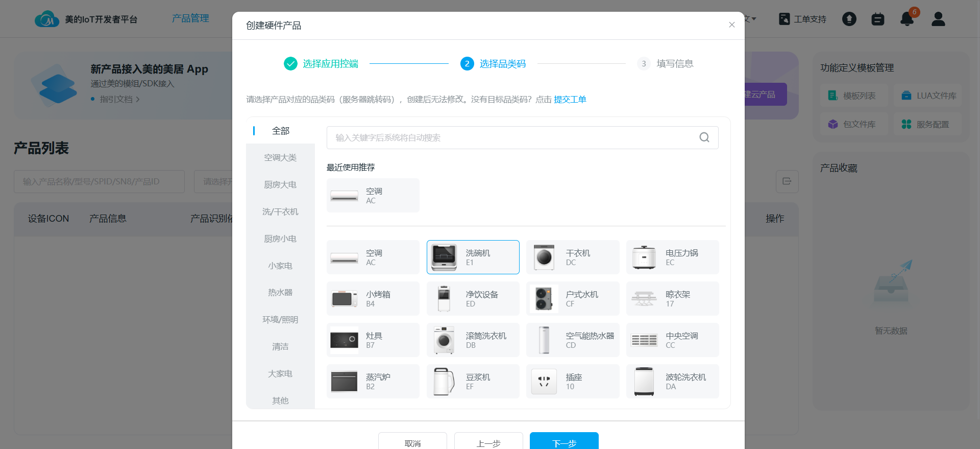Select the socket category icon with code 10
Screen dimensions: 980x449
pos(544,381)
